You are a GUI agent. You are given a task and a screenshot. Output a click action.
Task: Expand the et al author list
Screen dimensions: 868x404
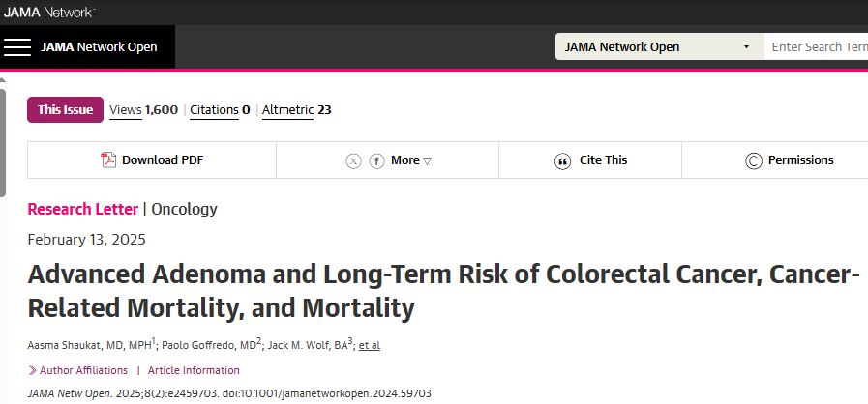pos(370,345)
